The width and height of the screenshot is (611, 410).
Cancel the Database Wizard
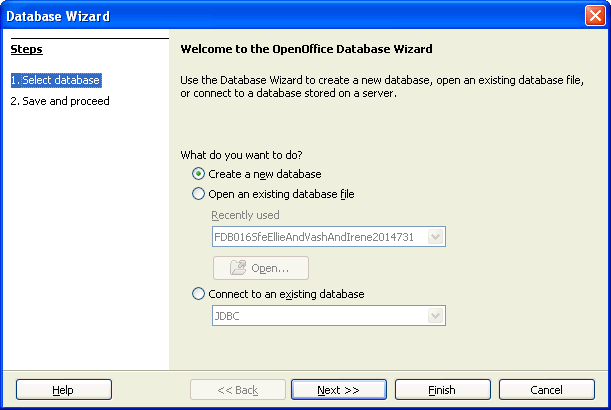pos(547,390)
